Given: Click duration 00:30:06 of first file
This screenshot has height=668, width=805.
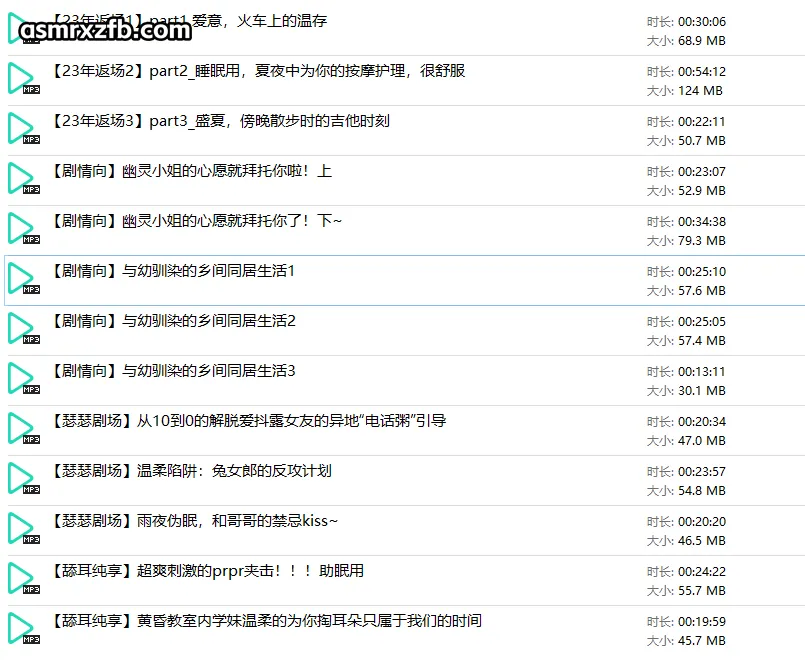Looking at the screenshot, I should click(702, 22).
